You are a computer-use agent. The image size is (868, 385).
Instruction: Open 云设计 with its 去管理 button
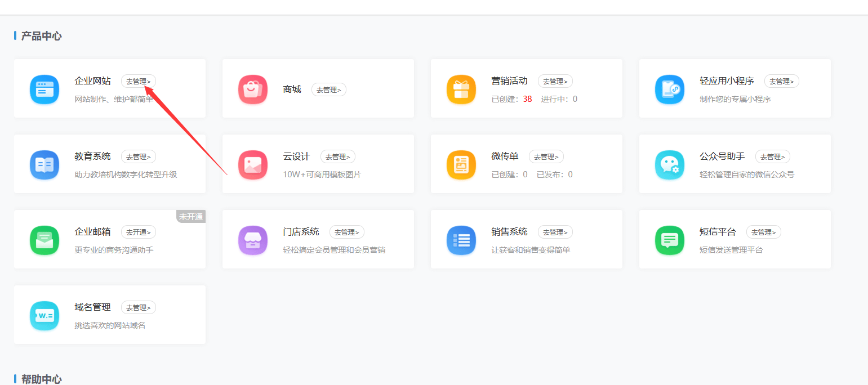tap(338, 156)
